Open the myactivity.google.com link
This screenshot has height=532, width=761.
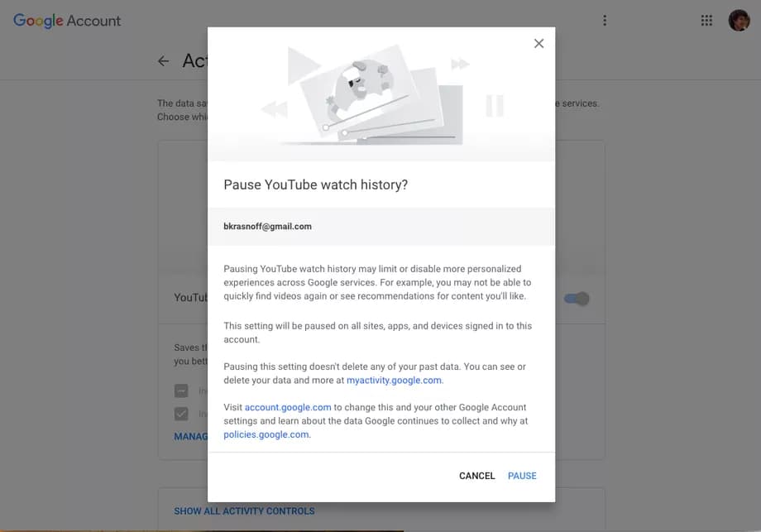point(394,380)
